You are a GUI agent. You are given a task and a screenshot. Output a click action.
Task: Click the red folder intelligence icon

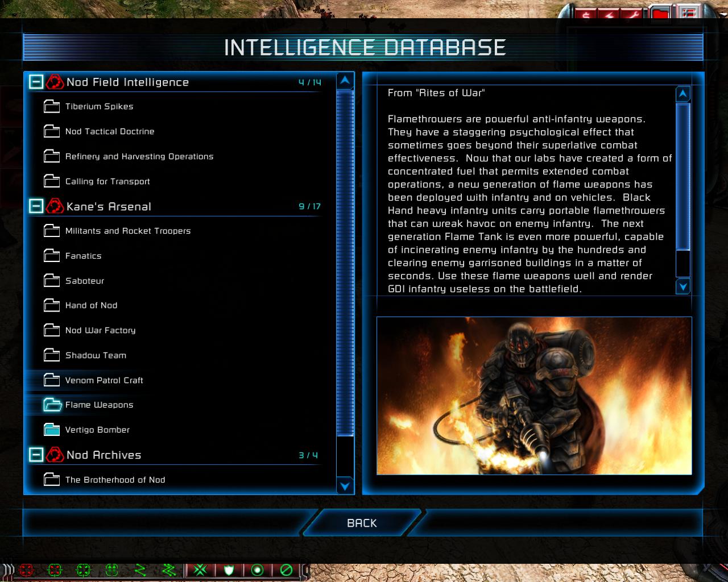point(660,14)
